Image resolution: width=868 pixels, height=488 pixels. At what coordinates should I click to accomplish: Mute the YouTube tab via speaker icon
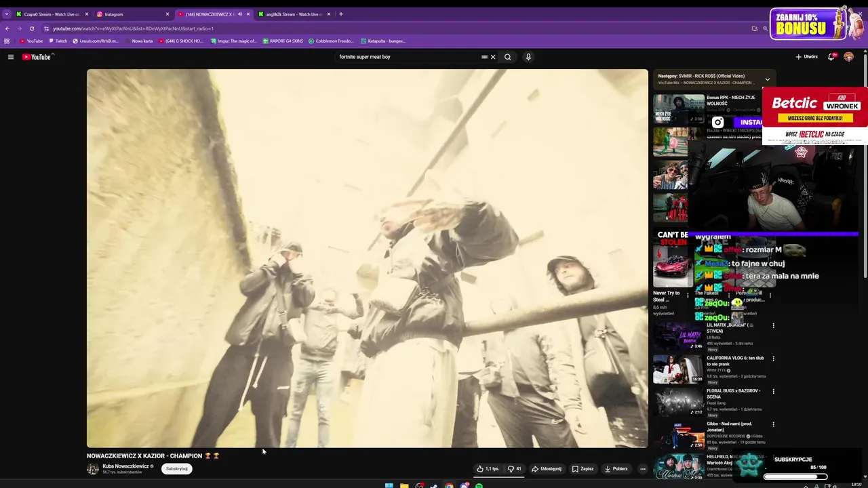tap(239, 14)
